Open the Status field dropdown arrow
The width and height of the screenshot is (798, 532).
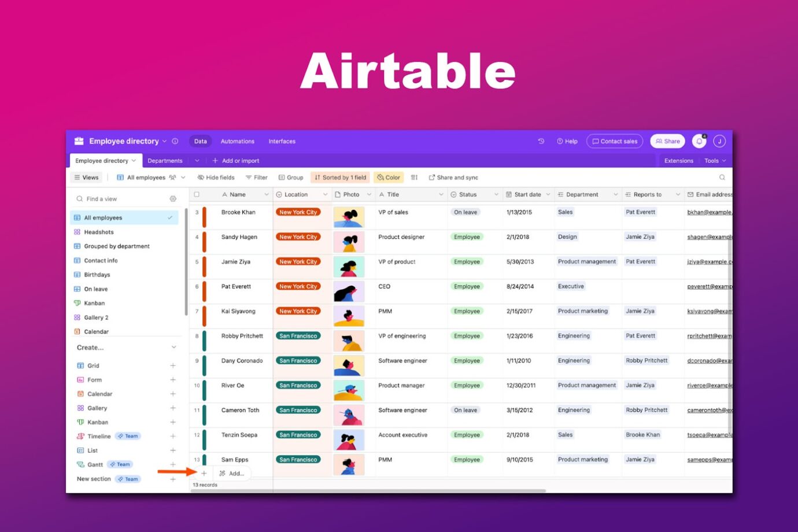496,195
